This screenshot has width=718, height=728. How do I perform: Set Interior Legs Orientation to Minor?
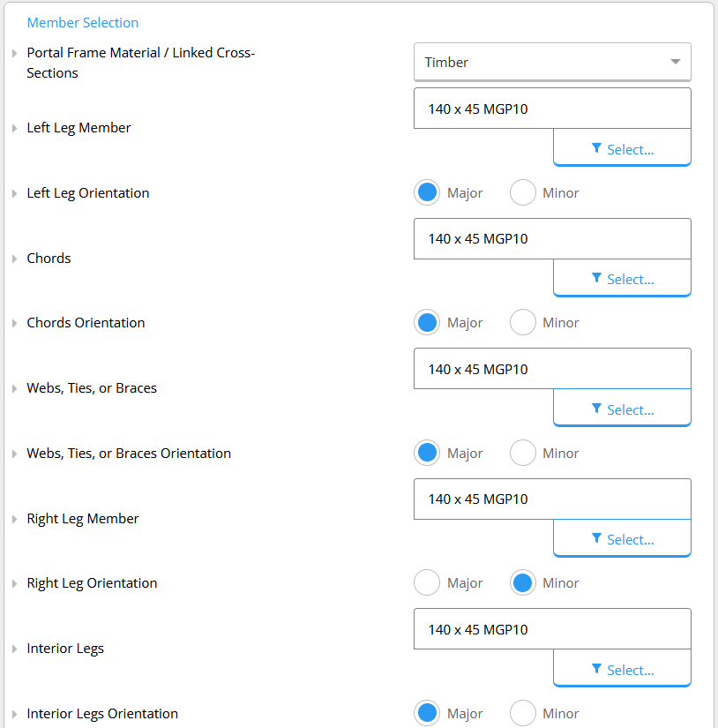(523, 713)
